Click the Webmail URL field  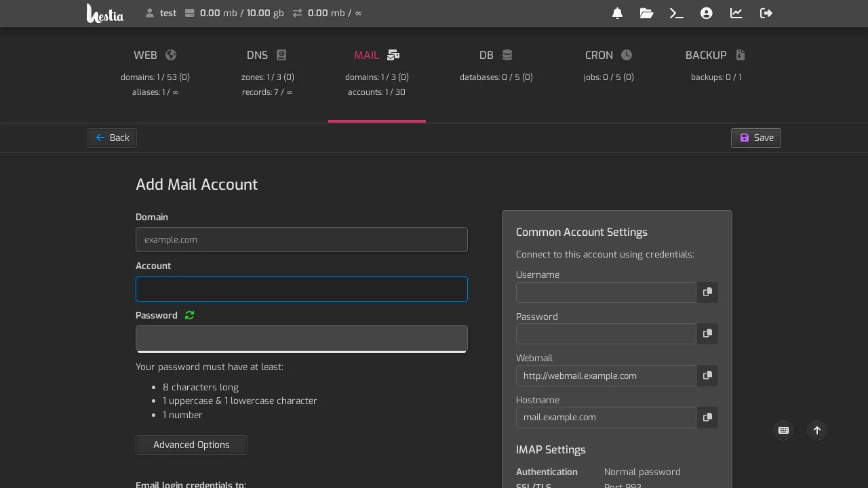click(606, 375)
